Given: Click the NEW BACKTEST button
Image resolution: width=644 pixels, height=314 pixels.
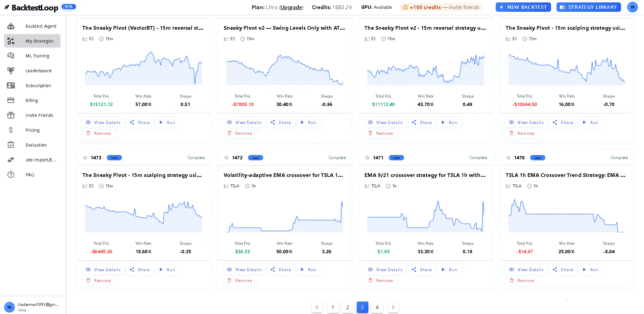Looking at the screenshot, I should pyautogui.click(x=523, y=7).
